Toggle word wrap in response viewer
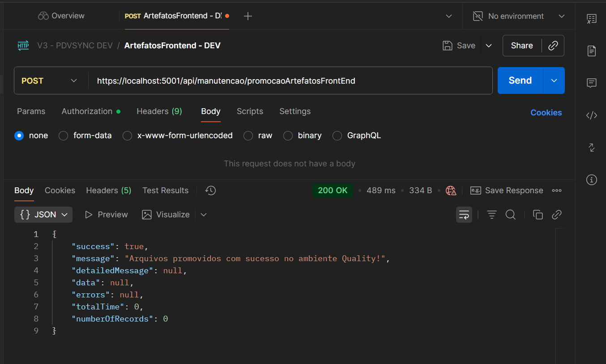This screenshot has width=606, height=364. click(464, 215)
